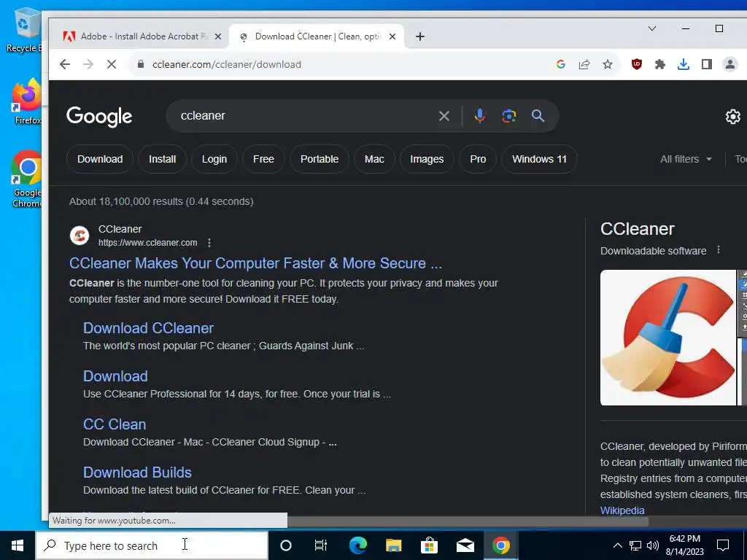
Task: Open the network icon in system tray
Action: [x=635, y=545]
